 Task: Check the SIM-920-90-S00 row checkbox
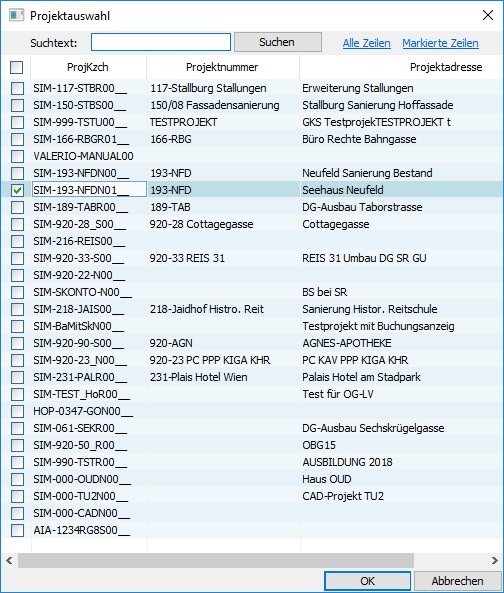tap(17, 343)
